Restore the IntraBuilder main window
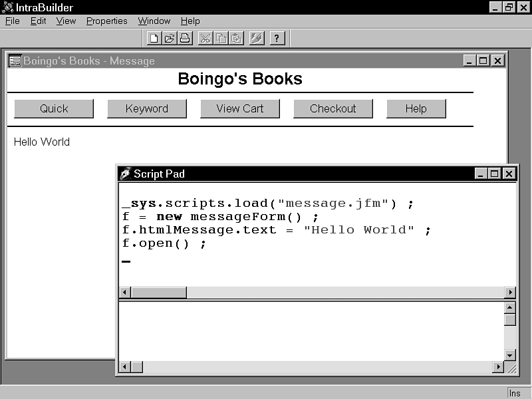The image size is (532, 399). [x=509, y=7]
